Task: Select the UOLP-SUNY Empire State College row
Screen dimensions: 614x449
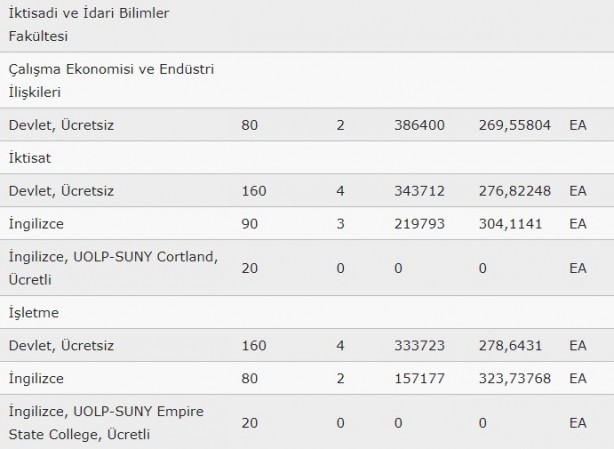Action: (x=307, y=422)
